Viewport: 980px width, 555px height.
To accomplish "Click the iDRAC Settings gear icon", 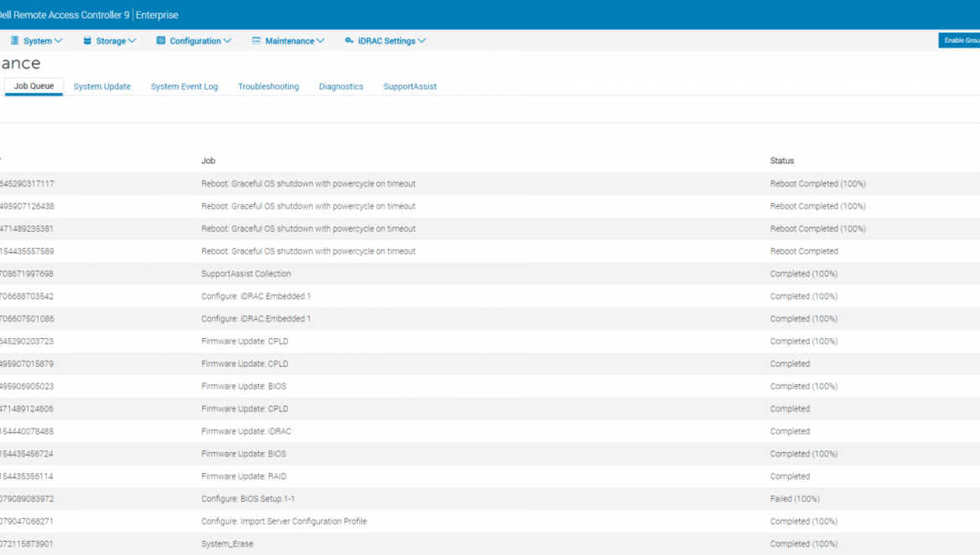I will pyautogui.click(x=349, y=40).
